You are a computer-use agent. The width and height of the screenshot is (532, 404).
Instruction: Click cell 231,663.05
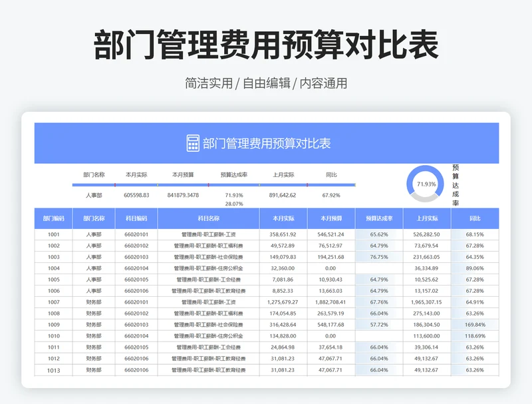pos(426,257)
